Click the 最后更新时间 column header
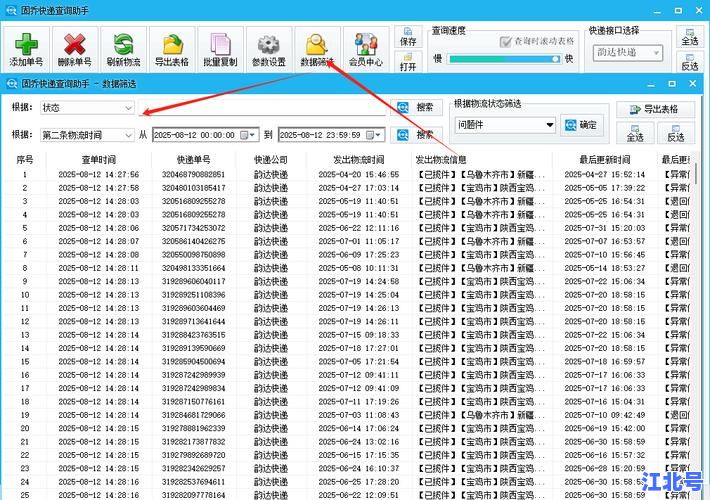 coord(604,160)
